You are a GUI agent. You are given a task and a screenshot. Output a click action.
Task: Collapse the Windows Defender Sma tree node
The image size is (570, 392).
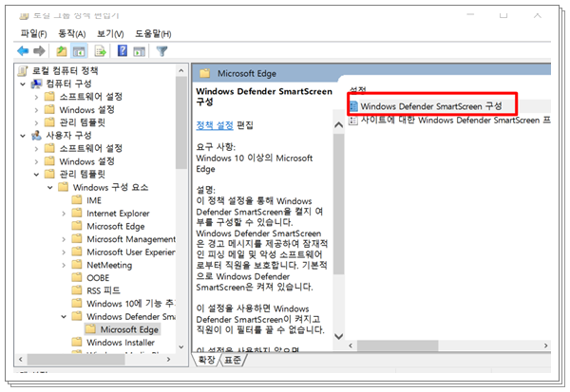click(64, 317)
